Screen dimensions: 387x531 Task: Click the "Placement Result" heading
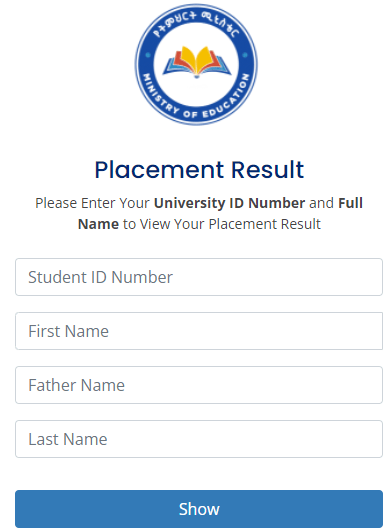pos(199,169)
